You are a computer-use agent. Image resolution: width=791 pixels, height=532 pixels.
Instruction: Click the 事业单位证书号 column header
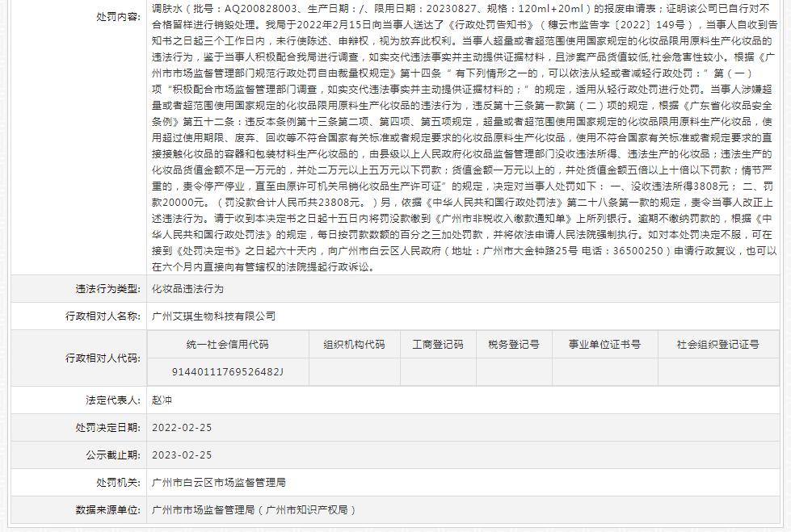pyautogui.click(x=604, y=345)
